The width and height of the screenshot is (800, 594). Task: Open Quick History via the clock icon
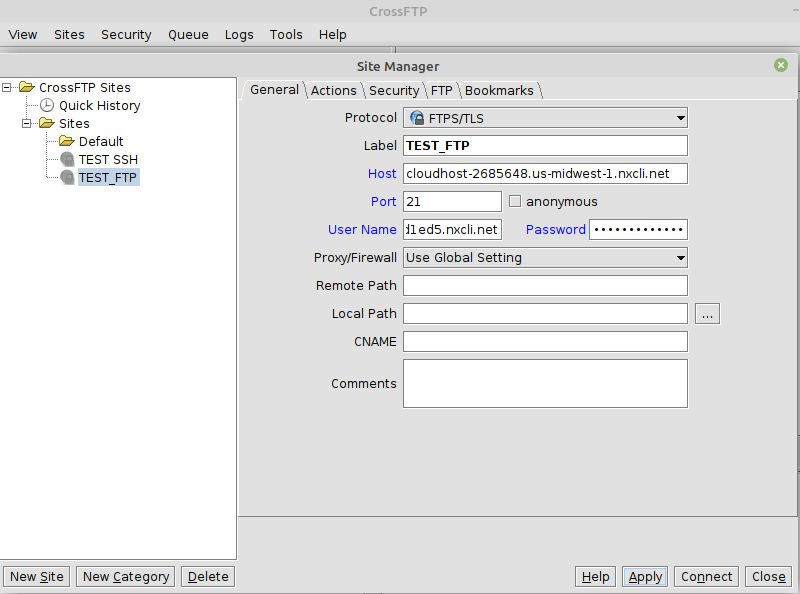[x=47, y=105]
